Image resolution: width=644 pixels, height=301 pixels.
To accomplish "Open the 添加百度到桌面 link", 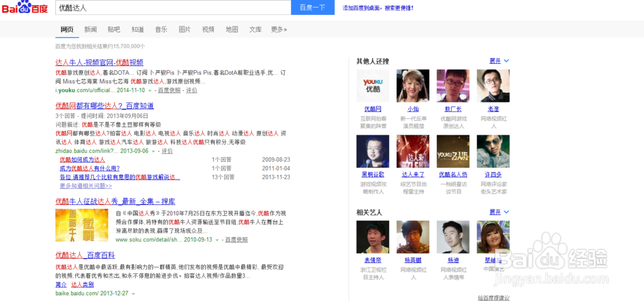I will [x=378, y=8].
